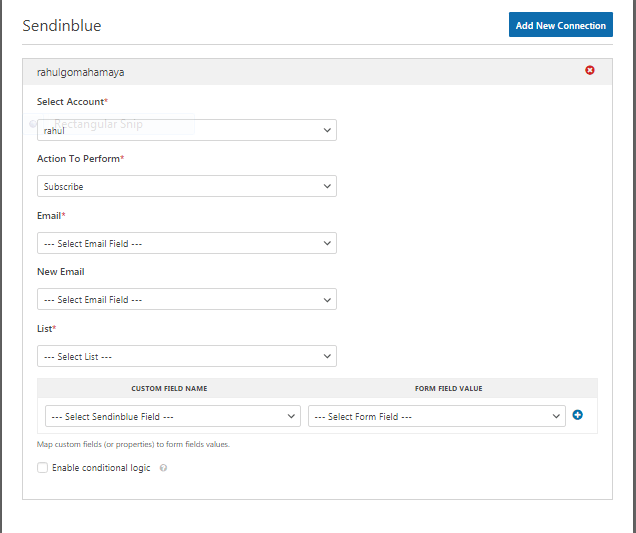Enable conditional logic checkbox
This screenshot has height=533, width=636.
(x=43, y=468)
